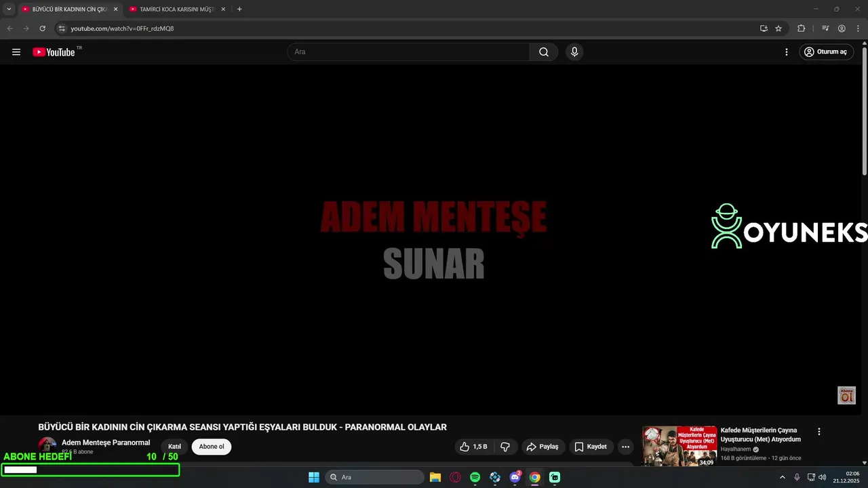Open the Paylaş share dialog

click(542, 447)
